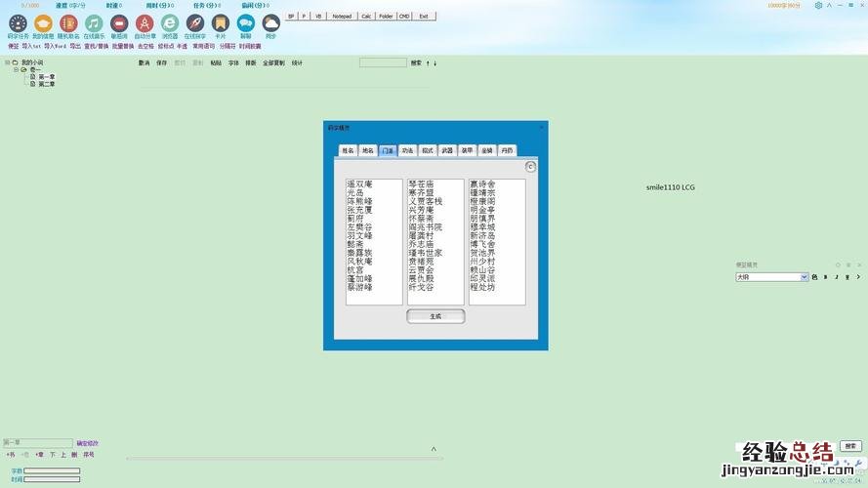Click the 随机取名 name generator icon
Screen dimensions: 868x488
68,22
